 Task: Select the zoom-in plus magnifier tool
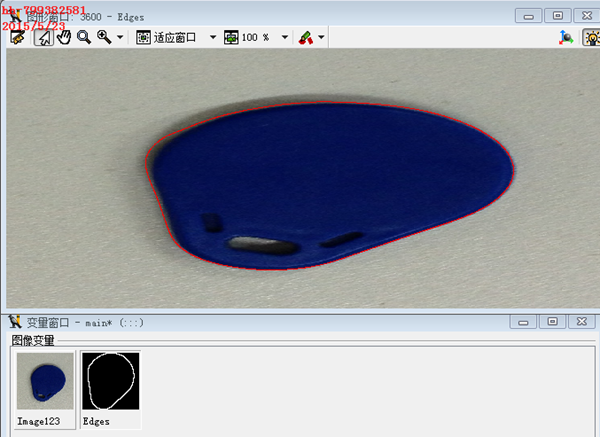click(x=104, y=37)
